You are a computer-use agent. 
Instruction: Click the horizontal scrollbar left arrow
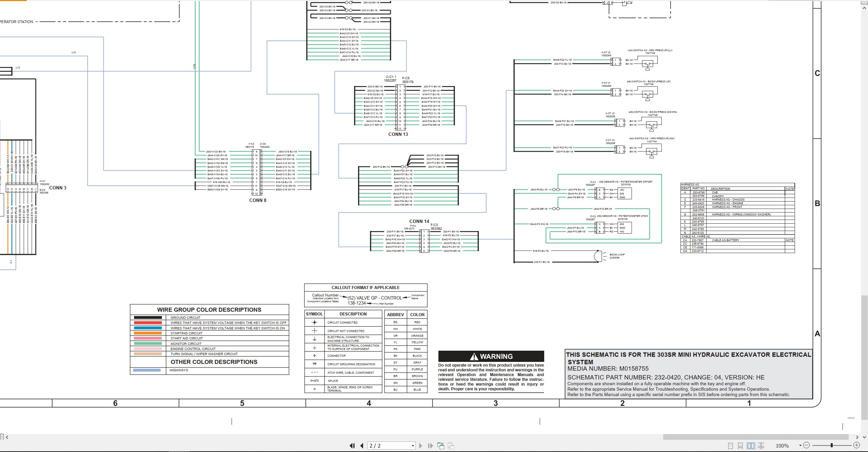(x=7, y=437)
